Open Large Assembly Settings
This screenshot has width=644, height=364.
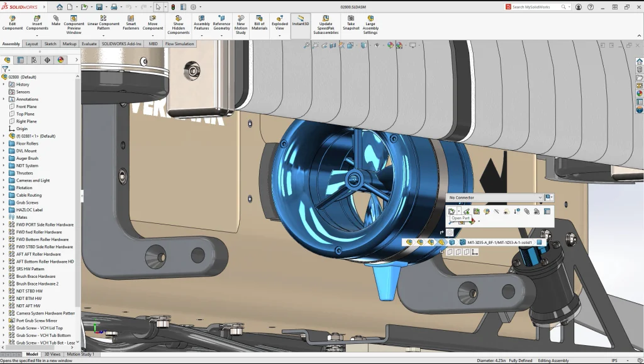370,23
